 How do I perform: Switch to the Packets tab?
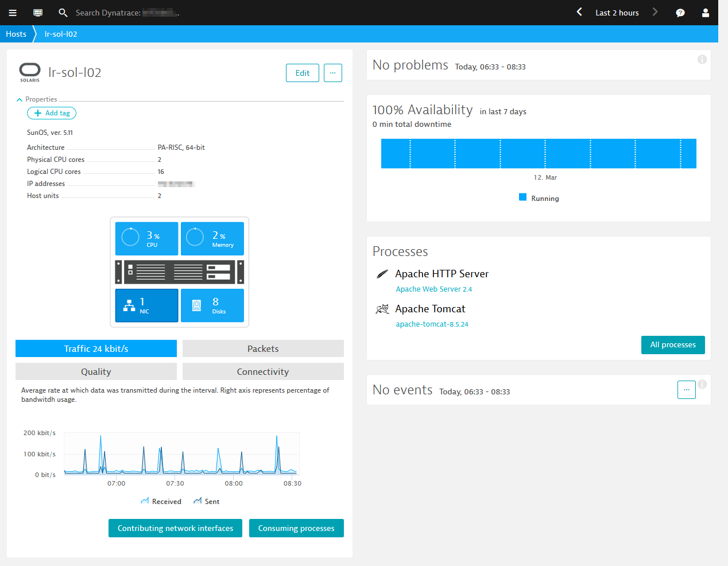(x=263, y=348)
